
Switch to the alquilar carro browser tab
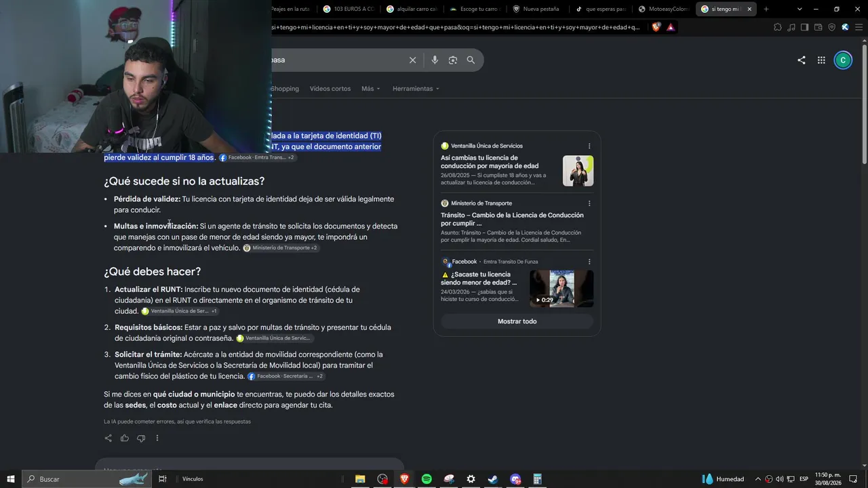[x=412, y=9]
